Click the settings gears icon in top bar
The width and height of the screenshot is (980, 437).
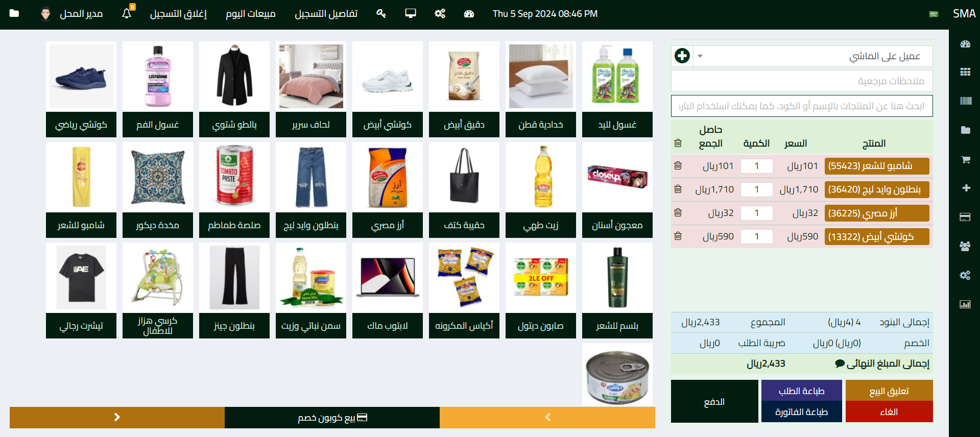coord(440,14)
